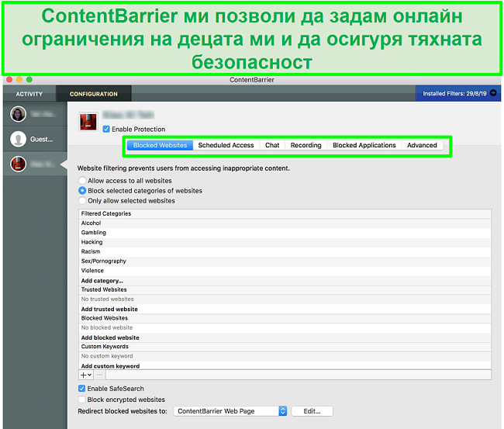Click the Filtered Categories header
The image size is (504, 429).
[285, 214]
